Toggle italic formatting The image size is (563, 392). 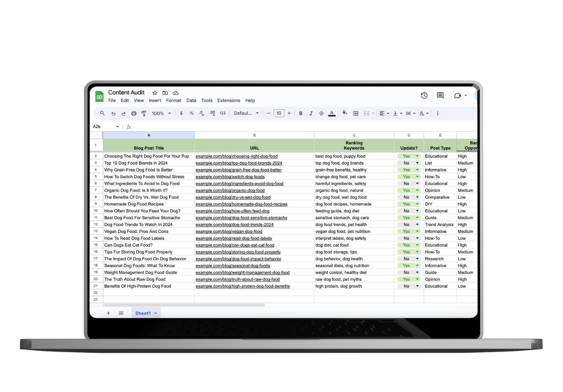311,114
